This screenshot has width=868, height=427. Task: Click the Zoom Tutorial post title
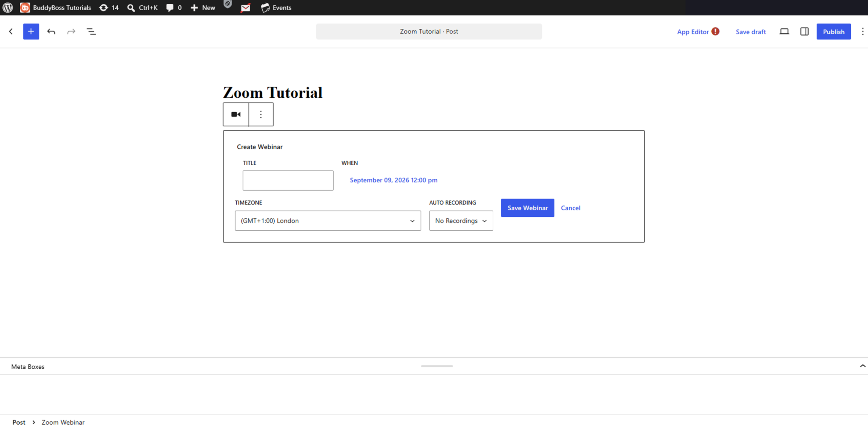point(273,93)
